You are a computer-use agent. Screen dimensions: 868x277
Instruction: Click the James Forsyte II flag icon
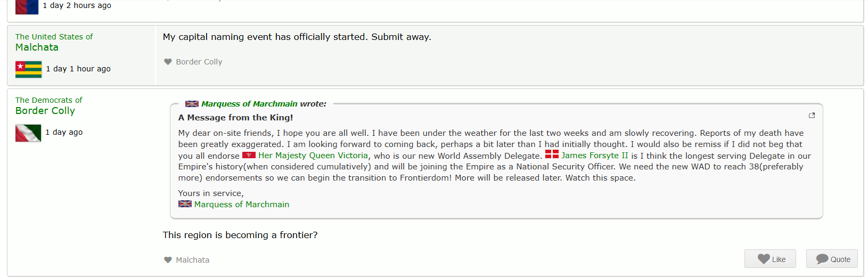[552, 154]
